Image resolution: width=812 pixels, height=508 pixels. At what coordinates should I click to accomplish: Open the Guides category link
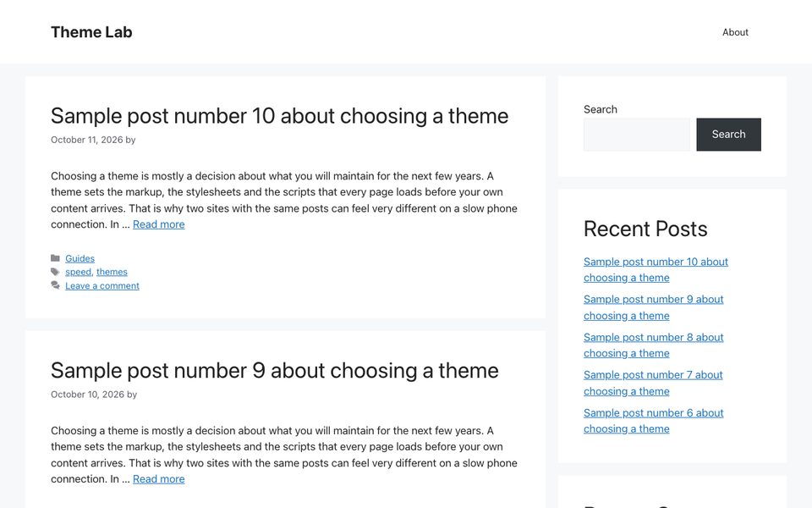pyautogui.click(x=80, y=258)
